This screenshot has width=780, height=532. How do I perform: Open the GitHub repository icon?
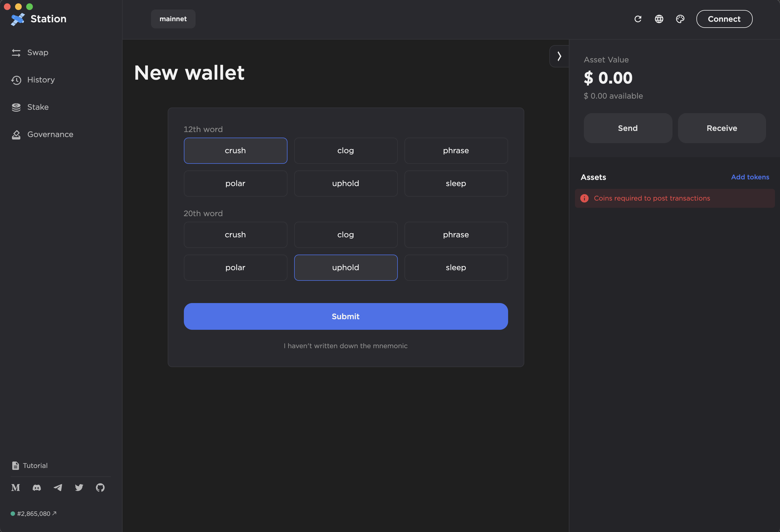point(100,487)
